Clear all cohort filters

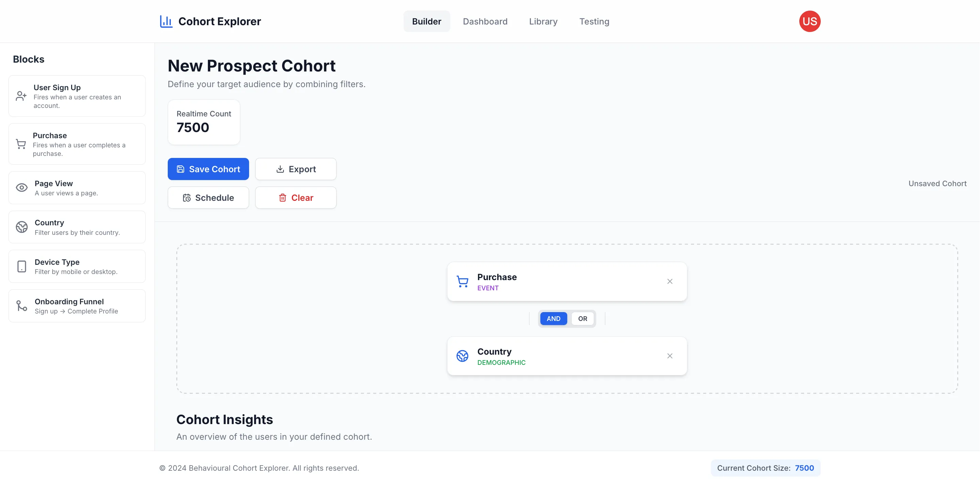pos(296,198)
